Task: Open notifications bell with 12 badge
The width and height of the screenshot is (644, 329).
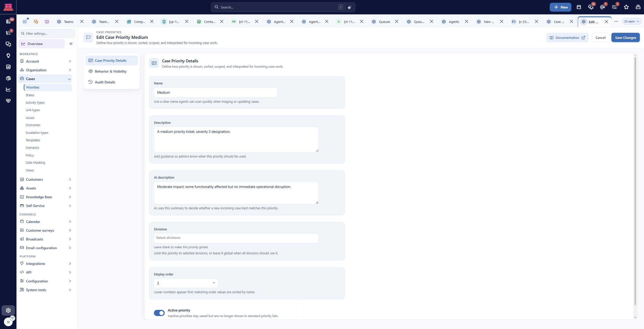Action: [x=591, y=7]
